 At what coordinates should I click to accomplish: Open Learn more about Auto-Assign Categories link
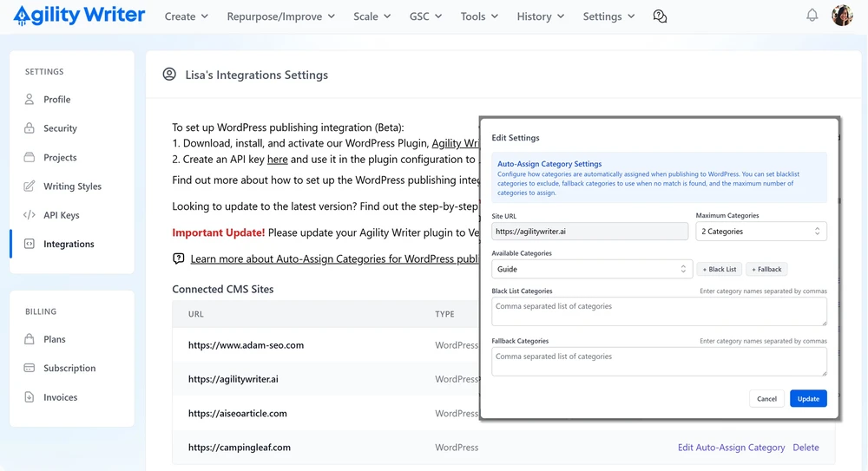[334, 258]
